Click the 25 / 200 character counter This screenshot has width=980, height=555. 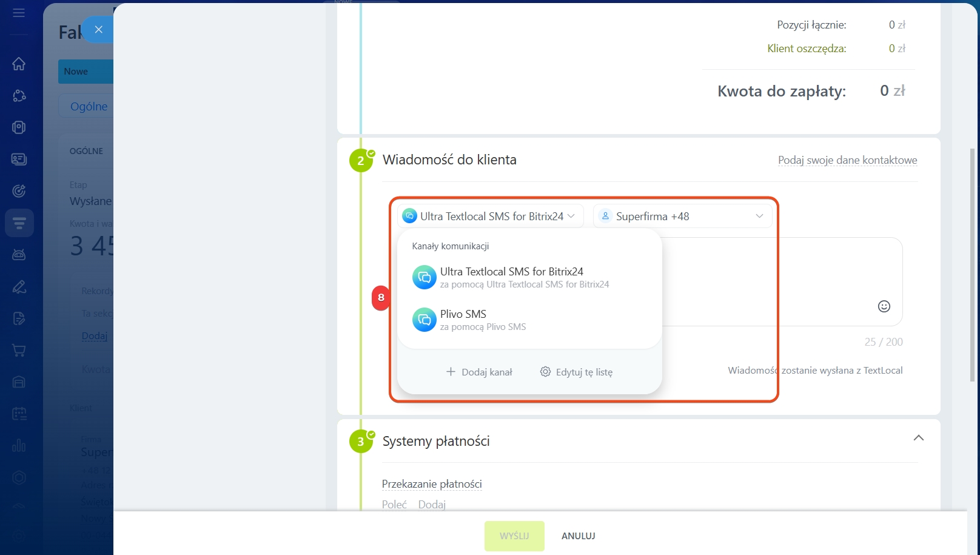[884, 342]
